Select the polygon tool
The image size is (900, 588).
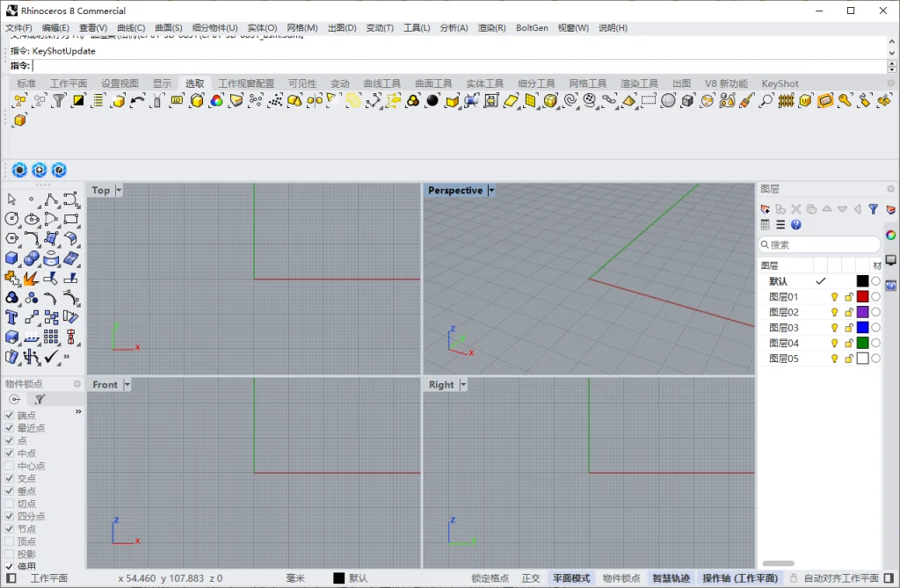click(11, 238)
